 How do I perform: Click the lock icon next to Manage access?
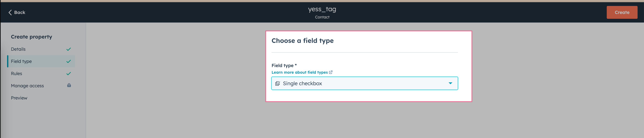[x=69, y=86]
